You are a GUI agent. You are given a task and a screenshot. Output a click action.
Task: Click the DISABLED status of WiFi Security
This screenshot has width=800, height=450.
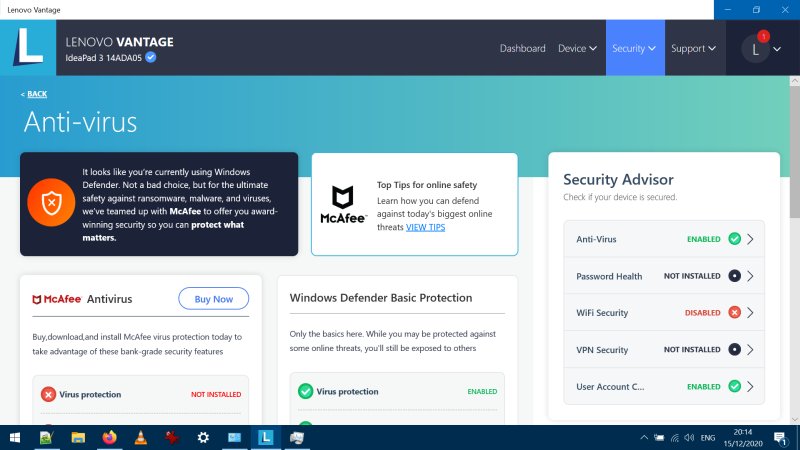coord(703,313)
